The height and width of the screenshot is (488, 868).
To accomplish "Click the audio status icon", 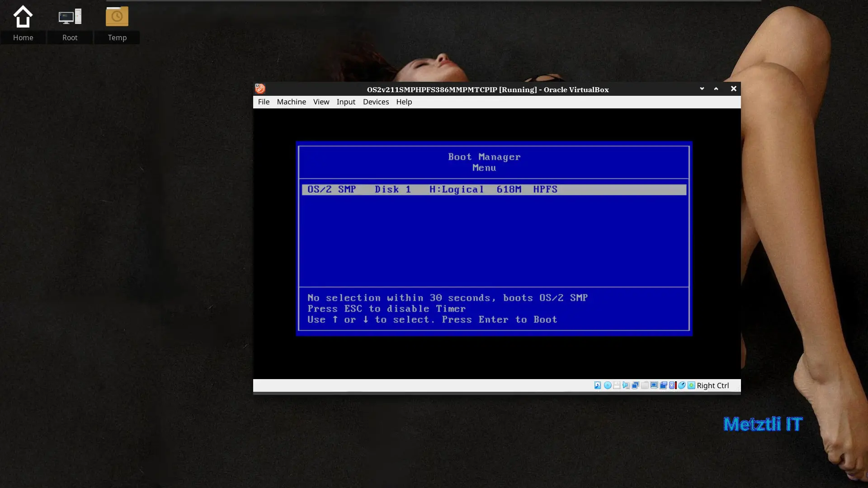I will (626, 385).
